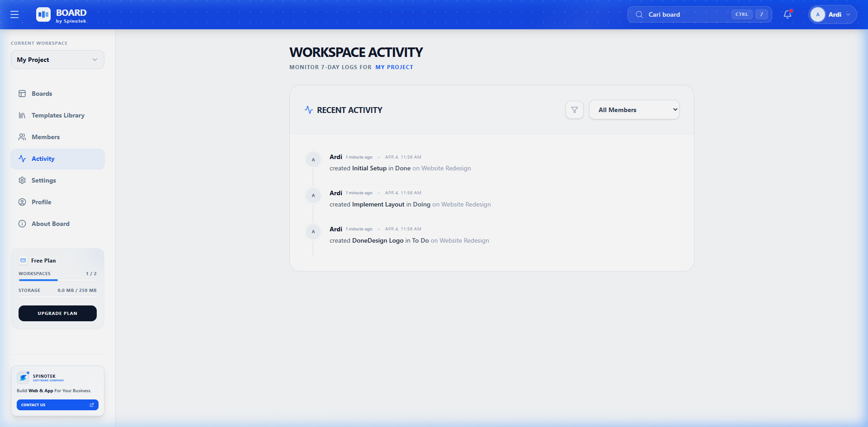Click the Upgrade Plan button
This screenshot has width=868, height=427.
pos(57,313)
